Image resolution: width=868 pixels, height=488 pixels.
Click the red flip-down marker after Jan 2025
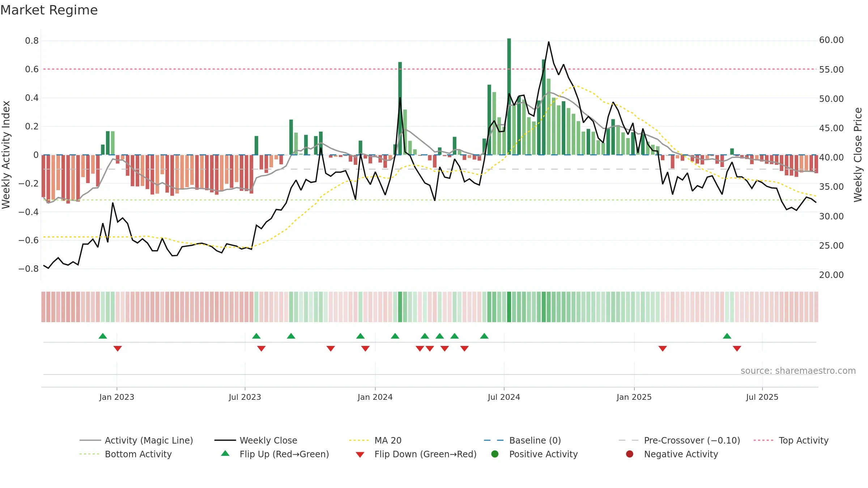[663, 348]
